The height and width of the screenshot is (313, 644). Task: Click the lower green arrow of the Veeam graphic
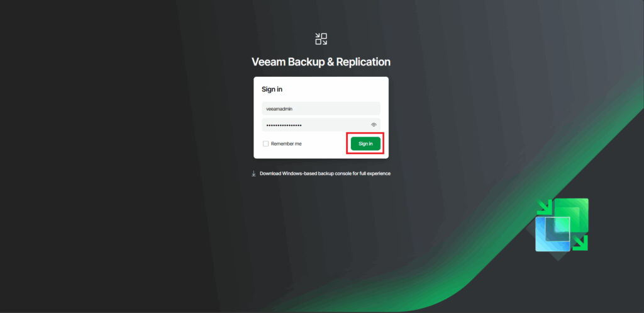(x=580, y=242)
